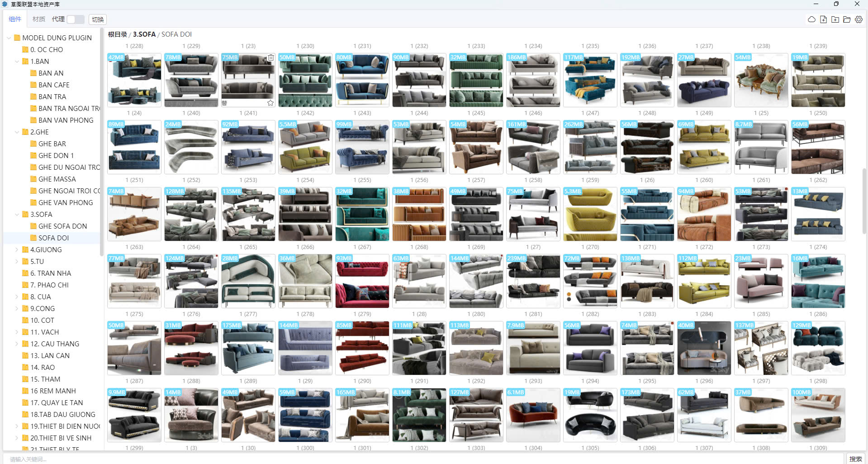Select the GHE SOFA DON folder
This screenshot has width=868, height=464.
point(62,226)
